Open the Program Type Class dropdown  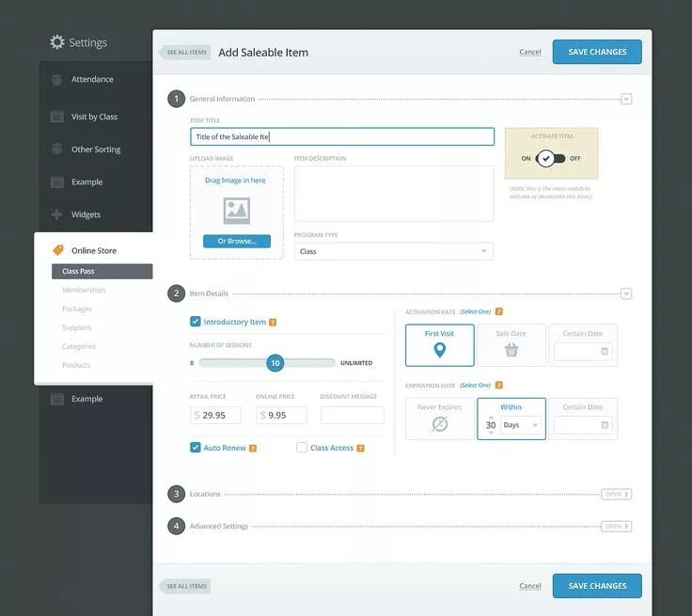tap(393, 251)
